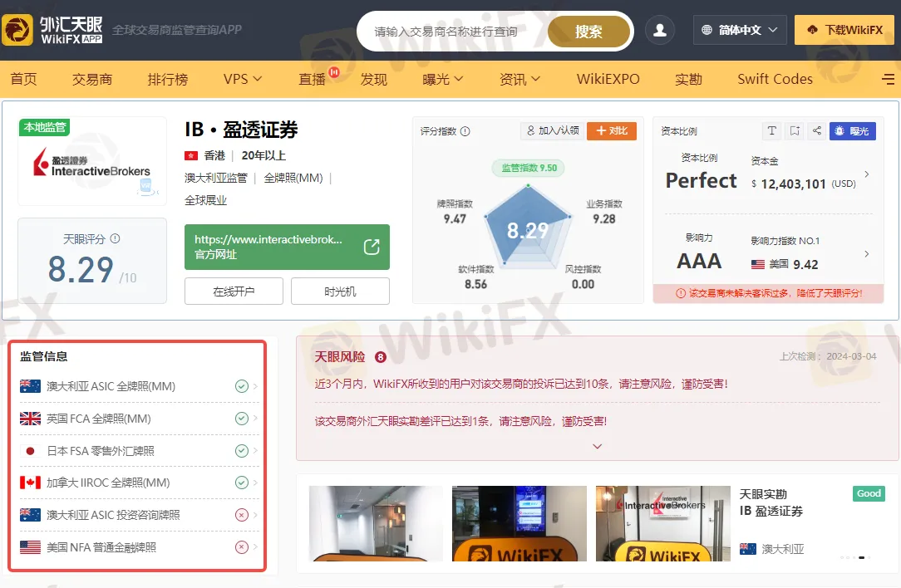
Task: Click the ASIC 投资咨询牌照 revoked X icon
Action: [x=242, y=515]
